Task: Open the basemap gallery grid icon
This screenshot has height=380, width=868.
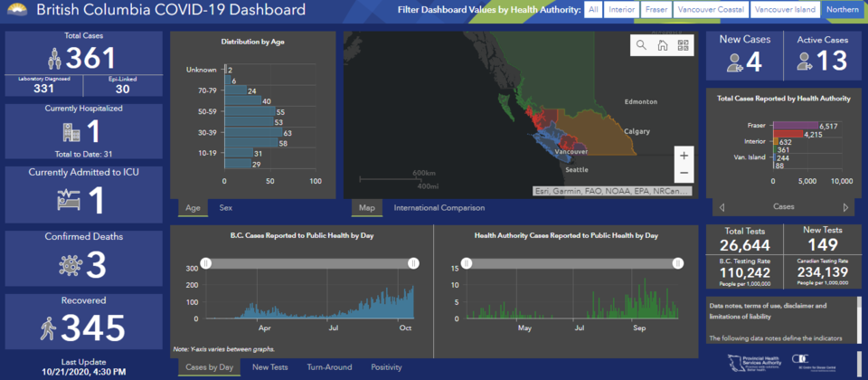Action: (684, 45)
